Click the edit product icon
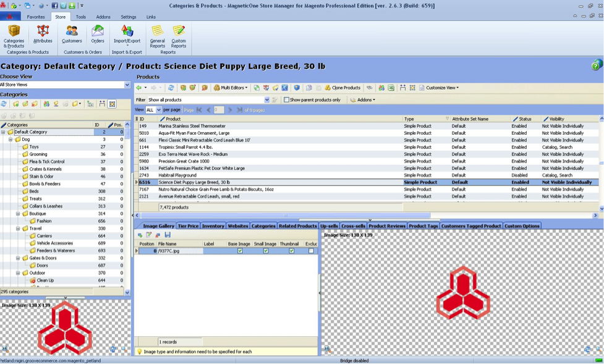Viewport: 604px width, 364px height. [x=193, y=88]
